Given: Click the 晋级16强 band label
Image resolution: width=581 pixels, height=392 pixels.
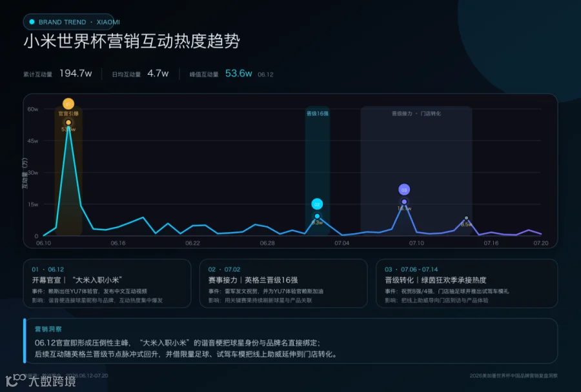Looking at the screenshot, I should click(x=317, y=113).
